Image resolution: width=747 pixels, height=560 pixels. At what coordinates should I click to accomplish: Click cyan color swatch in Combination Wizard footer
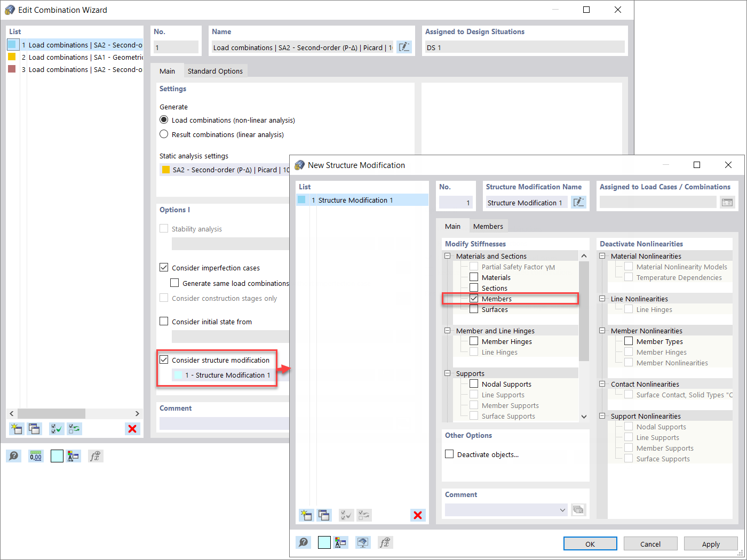(57, 456)
